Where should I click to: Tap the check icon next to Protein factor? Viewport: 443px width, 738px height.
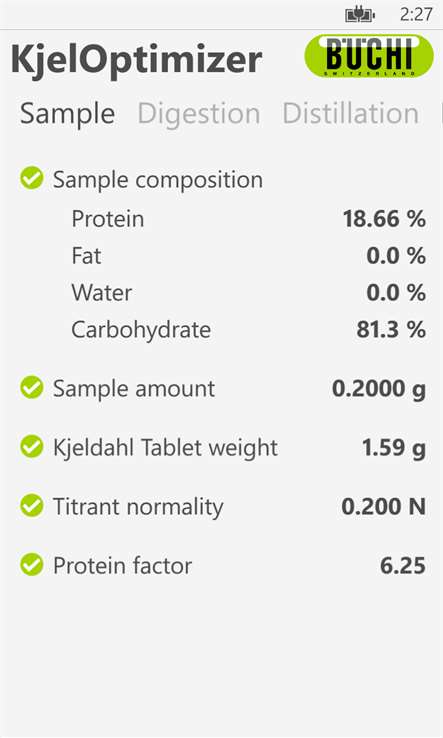pyautogui.click(x=32, y=565)
